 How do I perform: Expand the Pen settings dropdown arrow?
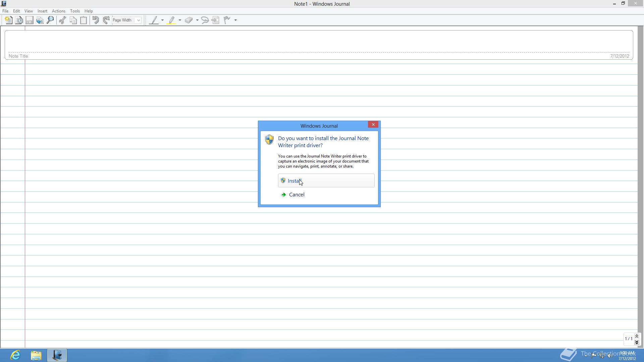coord(162,20)
